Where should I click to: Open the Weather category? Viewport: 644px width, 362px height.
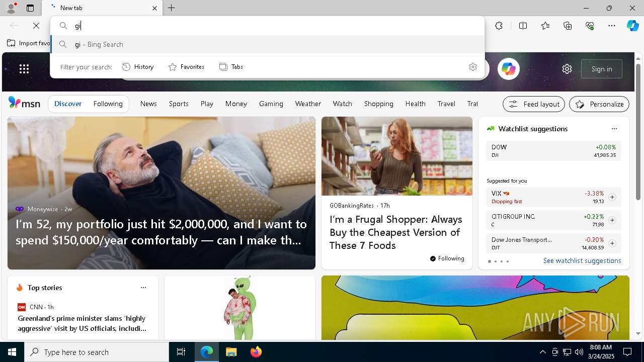[x=308, y=104]
